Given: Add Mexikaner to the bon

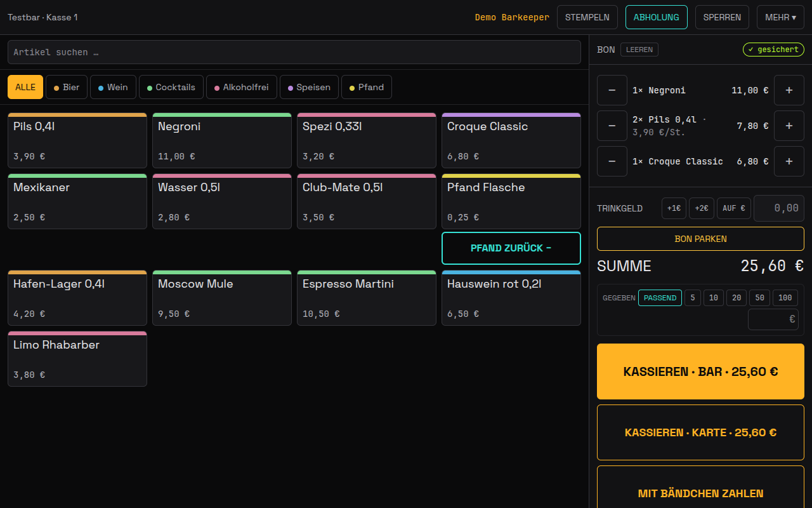Looking at the screenshot, I should [77, 201].
